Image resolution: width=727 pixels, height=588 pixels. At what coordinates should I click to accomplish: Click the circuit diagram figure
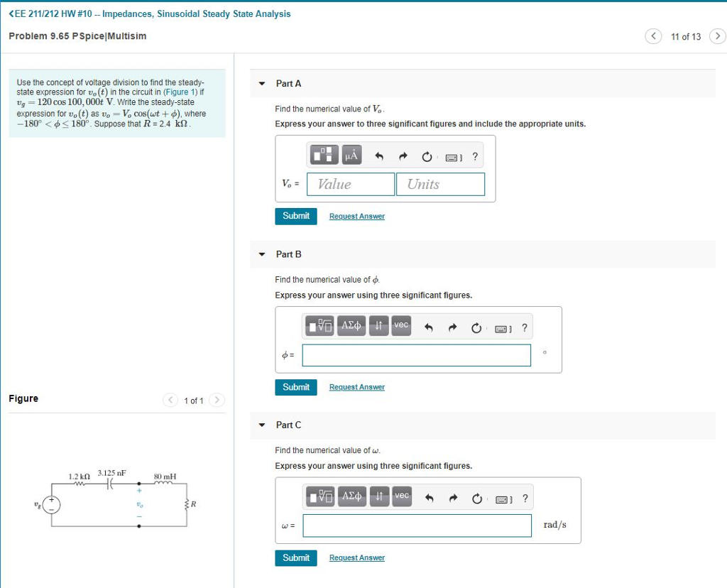point(116,500)
